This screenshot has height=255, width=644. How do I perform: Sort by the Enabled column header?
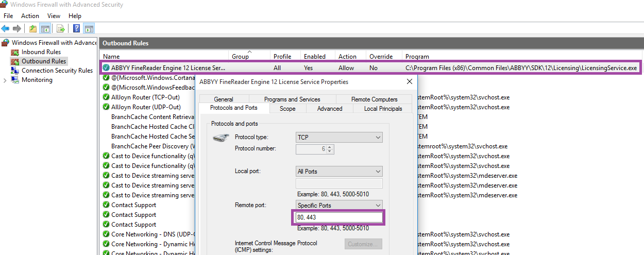coord(318,57)
